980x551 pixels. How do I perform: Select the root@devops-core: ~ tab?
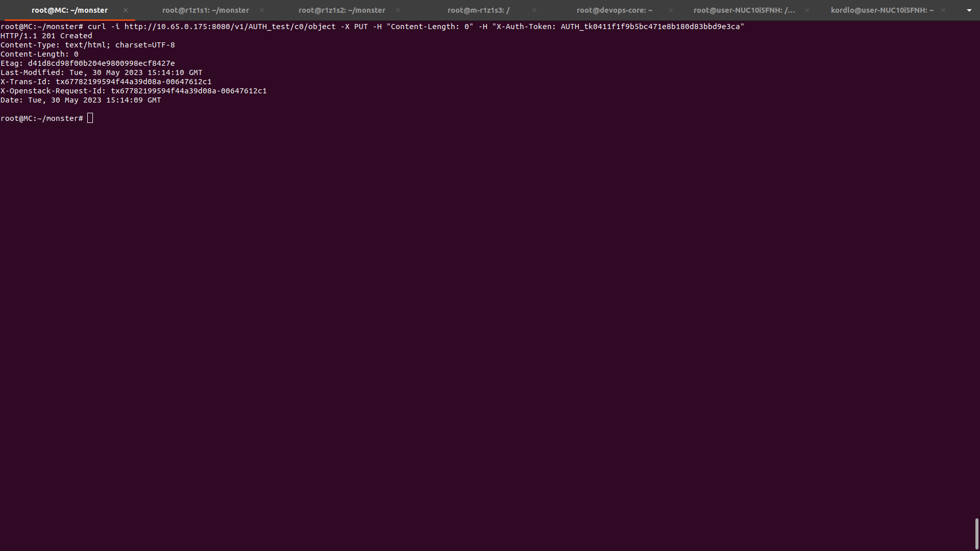tap(614, 10)
